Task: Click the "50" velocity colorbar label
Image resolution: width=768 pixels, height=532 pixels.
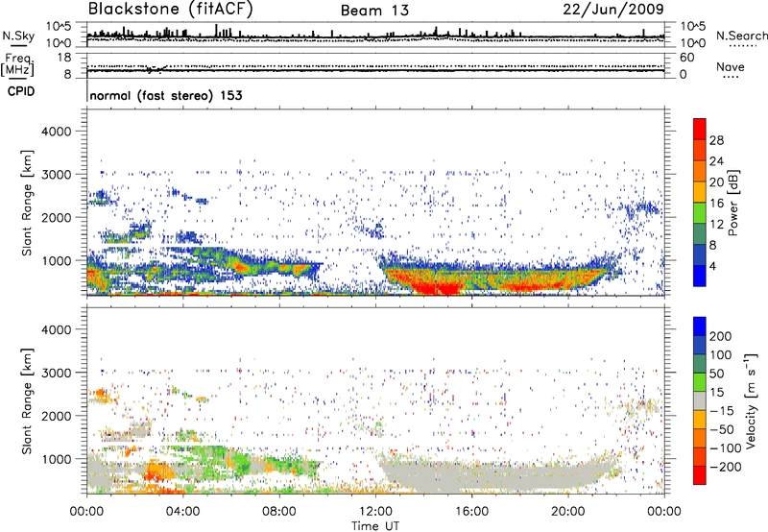Action: click(716, 374)
